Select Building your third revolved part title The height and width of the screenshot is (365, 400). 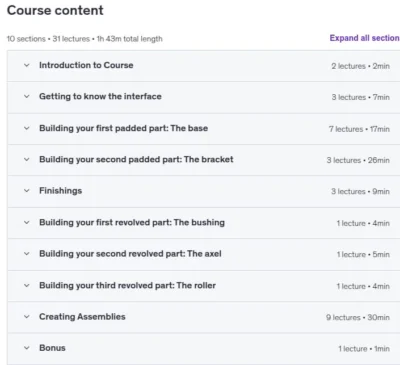[127, 285]
